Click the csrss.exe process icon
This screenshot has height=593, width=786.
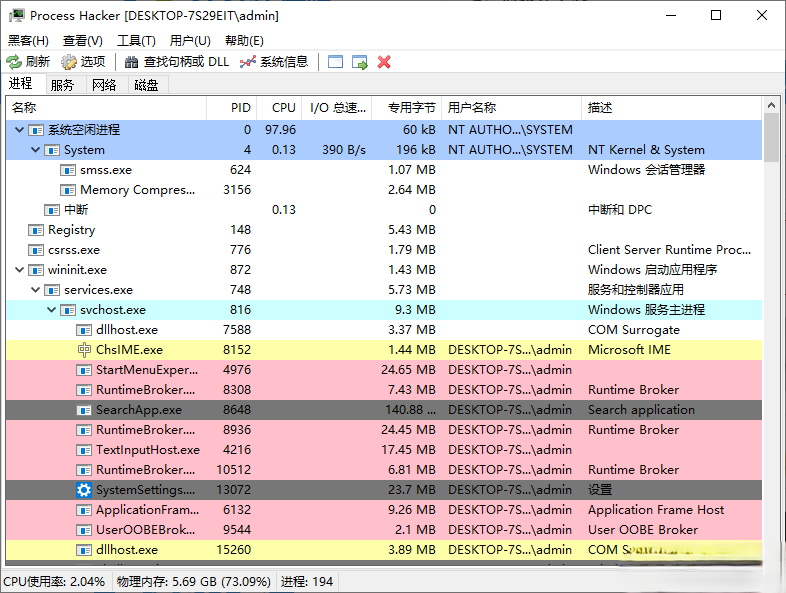36,250
